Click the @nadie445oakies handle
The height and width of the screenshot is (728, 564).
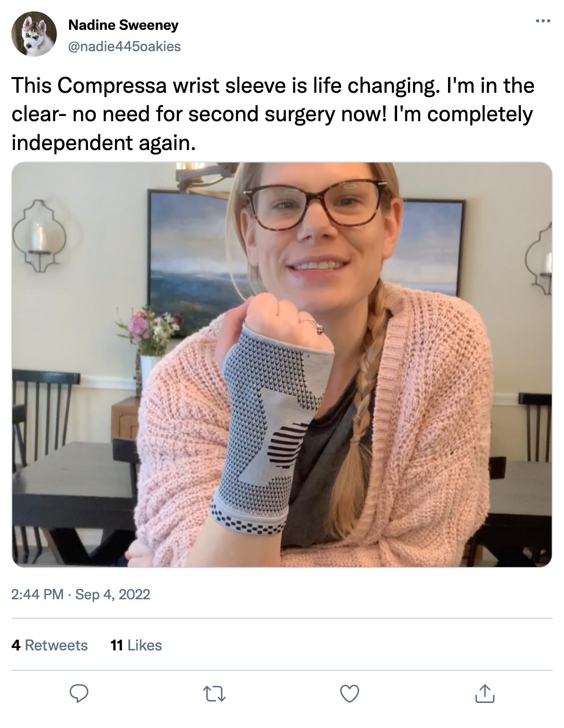pos(124,46)
